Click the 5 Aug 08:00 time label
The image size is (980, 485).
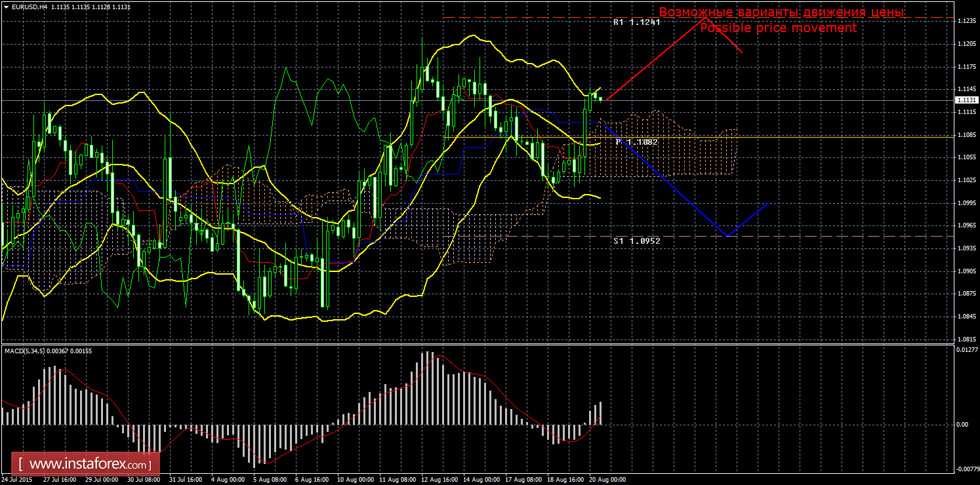[x=269, y=479]
